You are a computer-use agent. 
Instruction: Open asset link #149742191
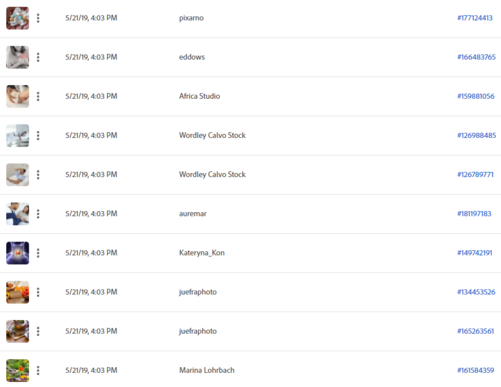475,253
